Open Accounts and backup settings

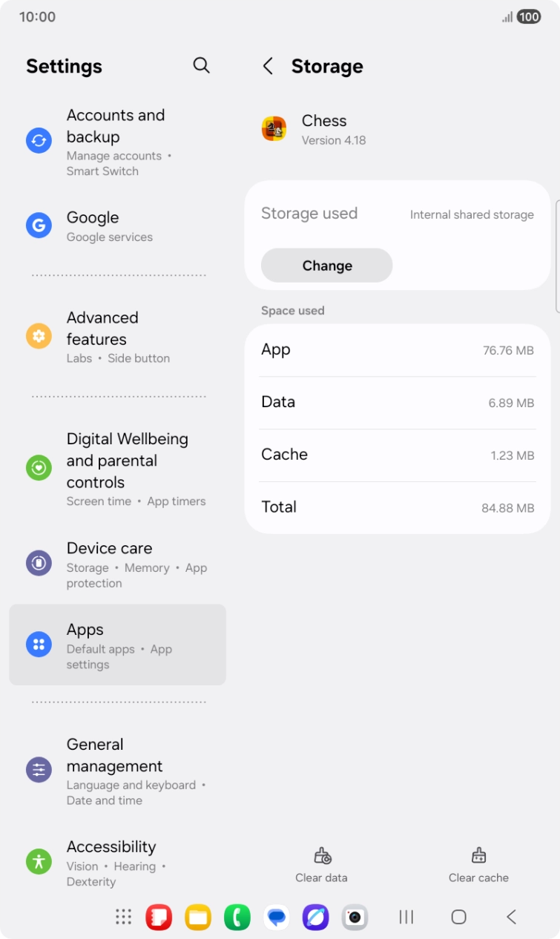[x=116, y=141]
